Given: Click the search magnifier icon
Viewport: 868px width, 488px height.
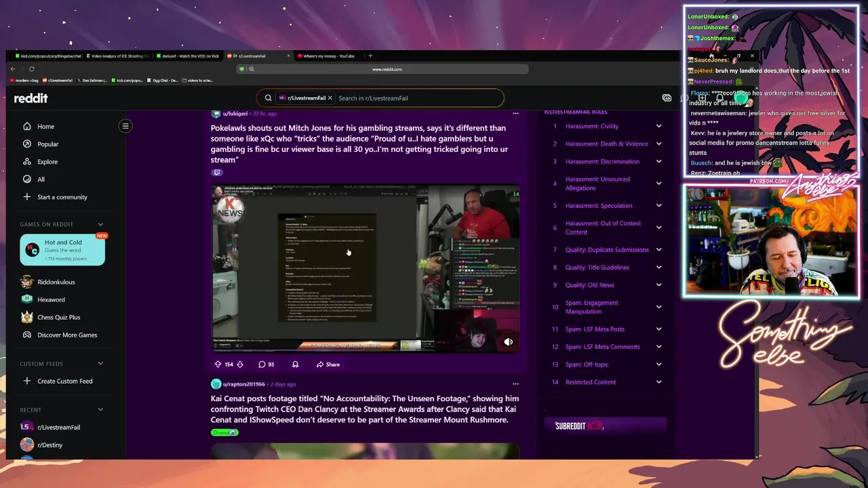Looking at the screenshot, I should pyautogui.click(x=268, y=98).
